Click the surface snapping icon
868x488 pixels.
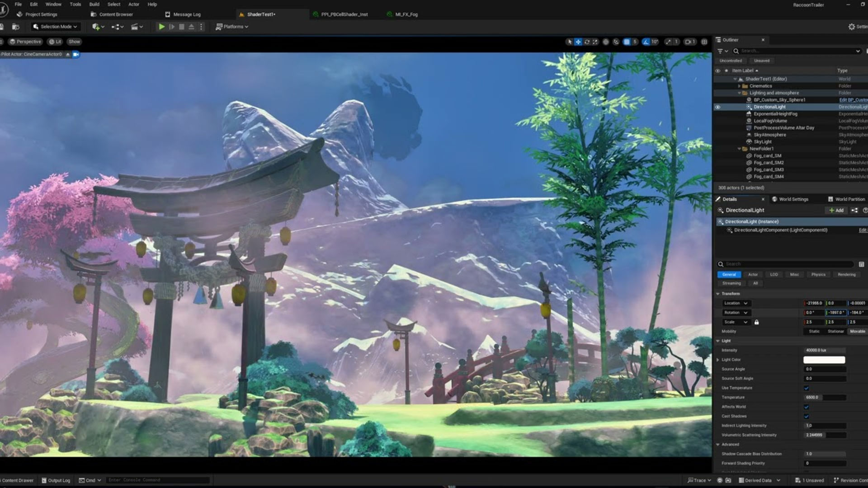(616, 42)
